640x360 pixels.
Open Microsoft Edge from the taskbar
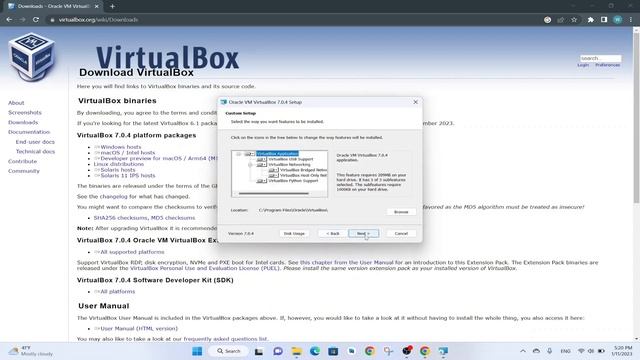315,351
